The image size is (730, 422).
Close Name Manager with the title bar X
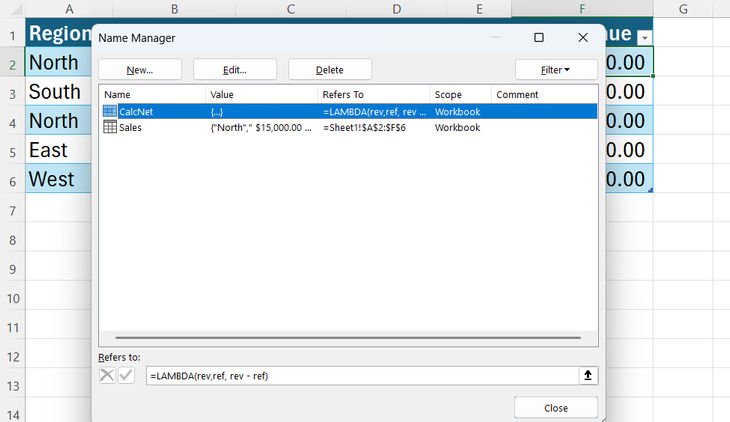click(583, 38)
